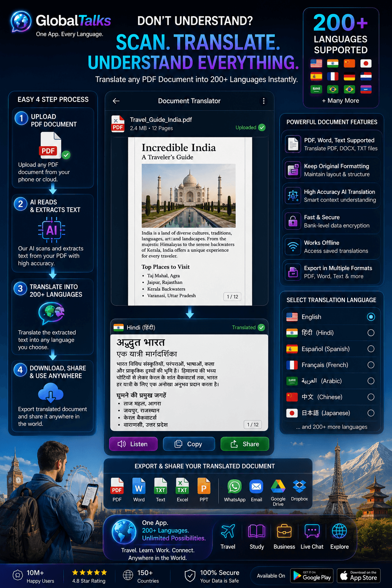The width and height of the screenshot is (392, 588).
Task: Click the High Accuracy AI Translation icon
Action: [293, 196]
